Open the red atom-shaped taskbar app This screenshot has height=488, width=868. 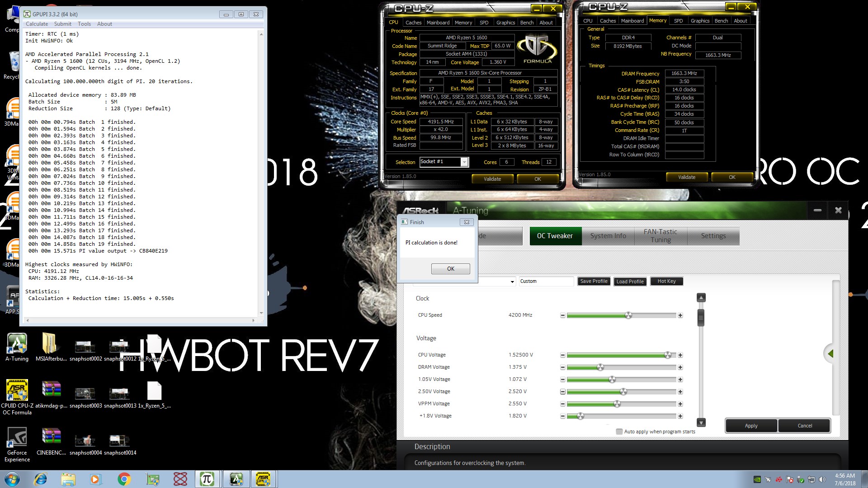point(180,479)
